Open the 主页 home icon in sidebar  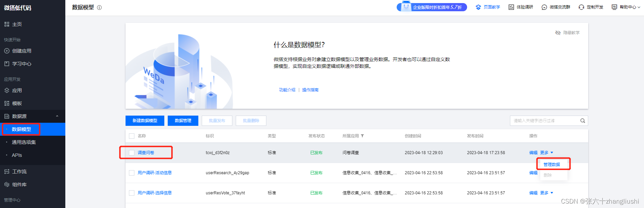point(7,24)
